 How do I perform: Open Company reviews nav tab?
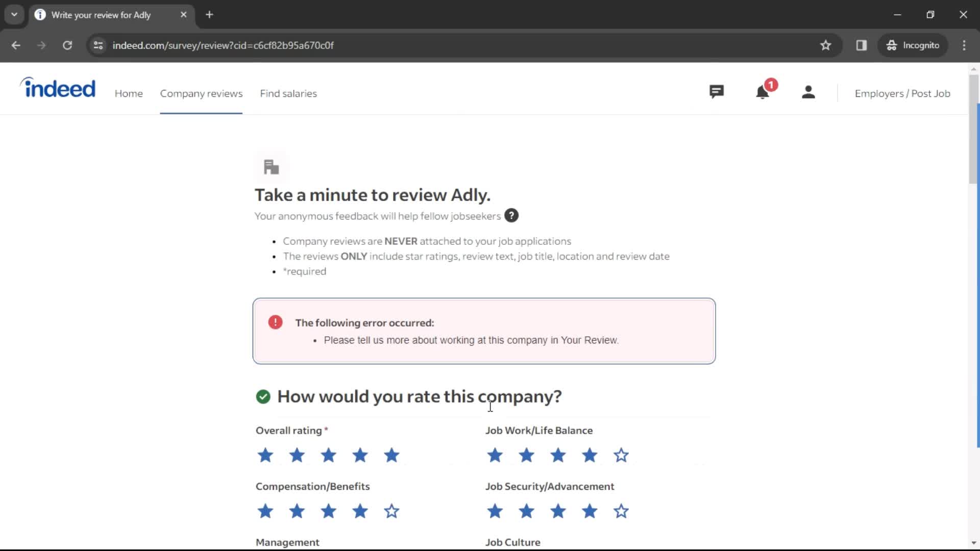(x=201, y=93)
